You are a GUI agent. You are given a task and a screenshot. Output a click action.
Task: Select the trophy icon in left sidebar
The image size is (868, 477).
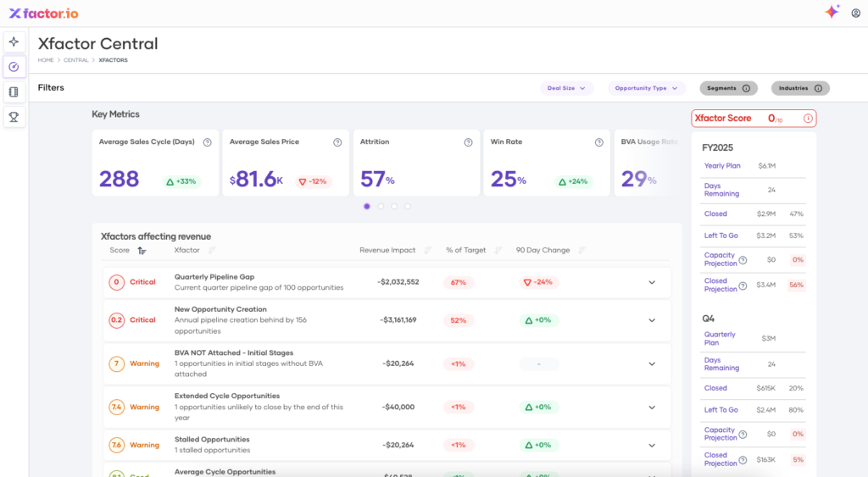(x=14, y=117)
